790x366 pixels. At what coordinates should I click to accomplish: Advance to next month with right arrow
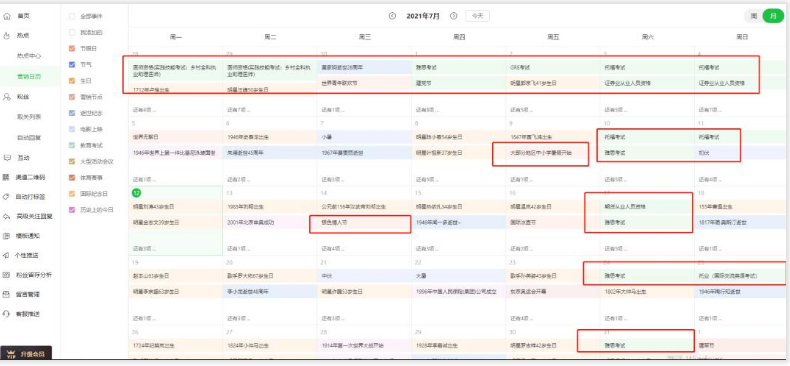point(453,16)
